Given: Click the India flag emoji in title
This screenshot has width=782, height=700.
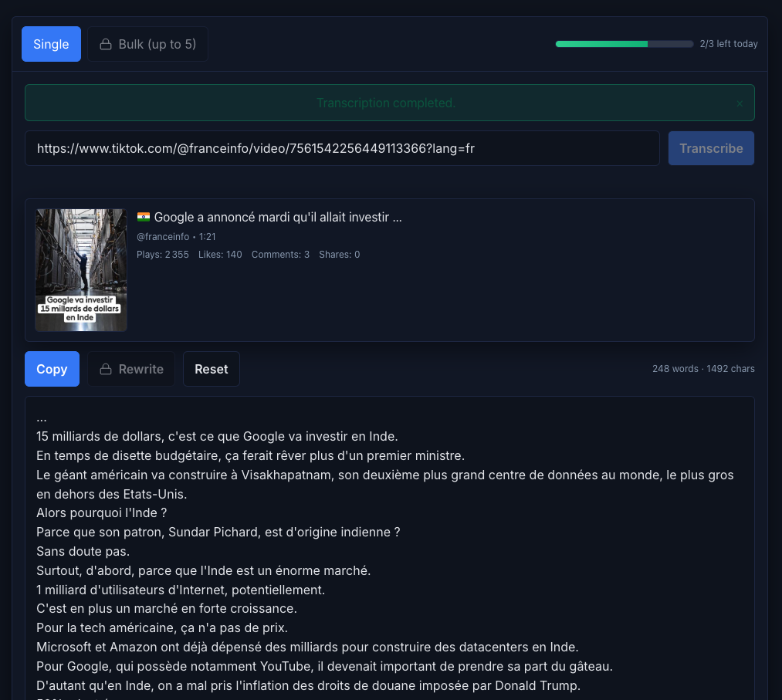Looking at the screenshot, I should pyautogui.click(x=144, y=218).
